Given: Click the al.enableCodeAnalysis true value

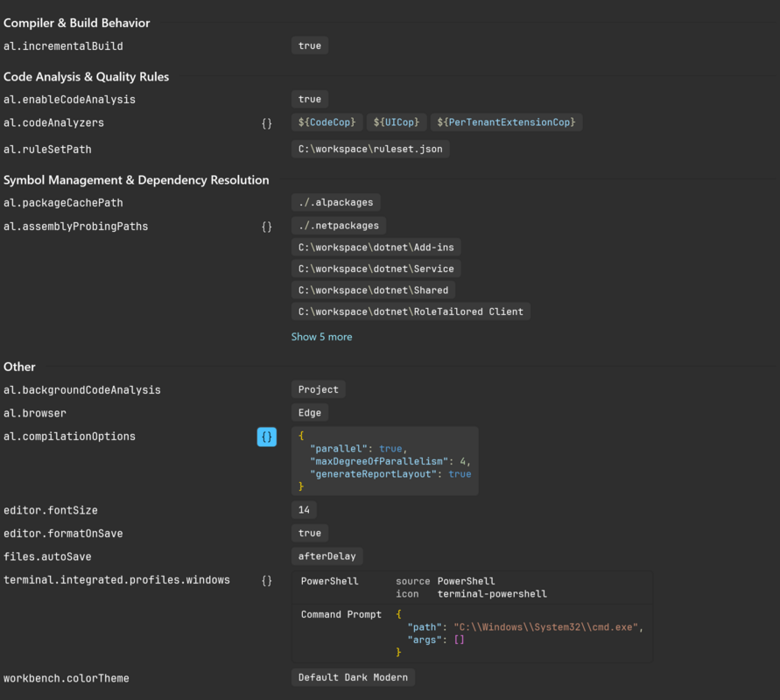Looking at the screenshot, I should 309,99.
